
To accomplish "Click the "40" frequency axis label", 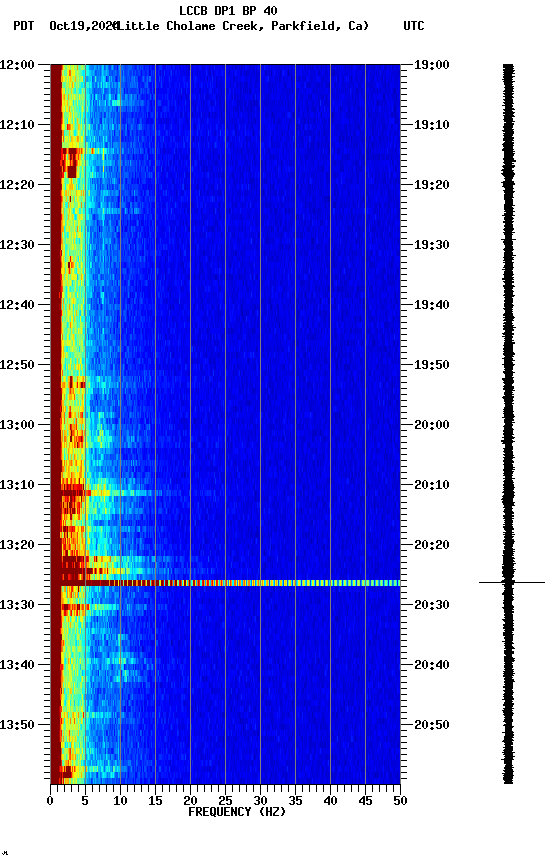I will [330, 801].
